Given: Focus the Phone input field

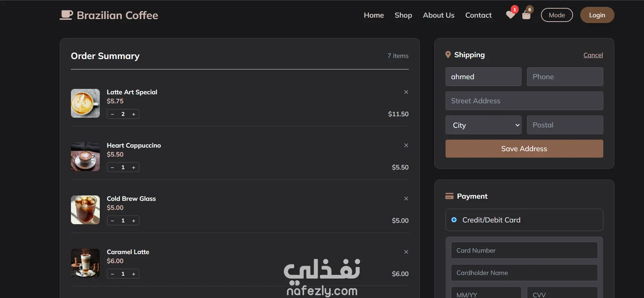Looking at the screenshot, I should click(565, 77).
